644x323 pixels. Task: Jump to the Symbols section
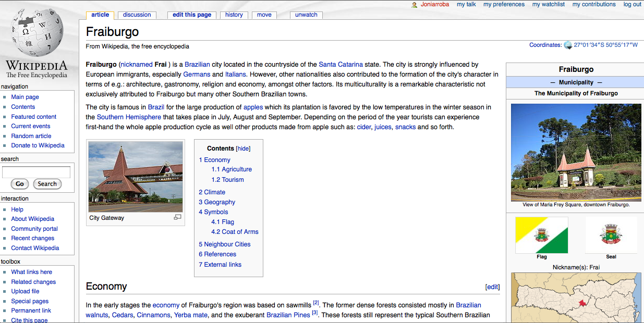tap(213, 212)
